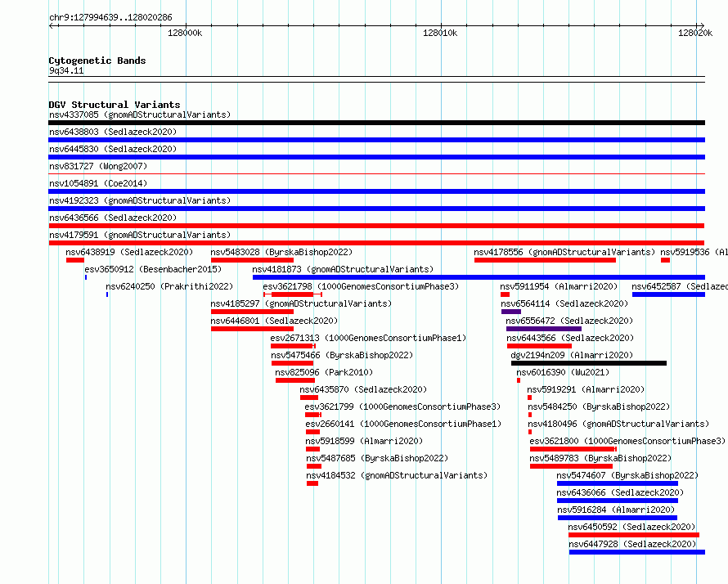Open the nsv831727 (Wong2007) entry
The image size is (728, 584).
point(98,166)
